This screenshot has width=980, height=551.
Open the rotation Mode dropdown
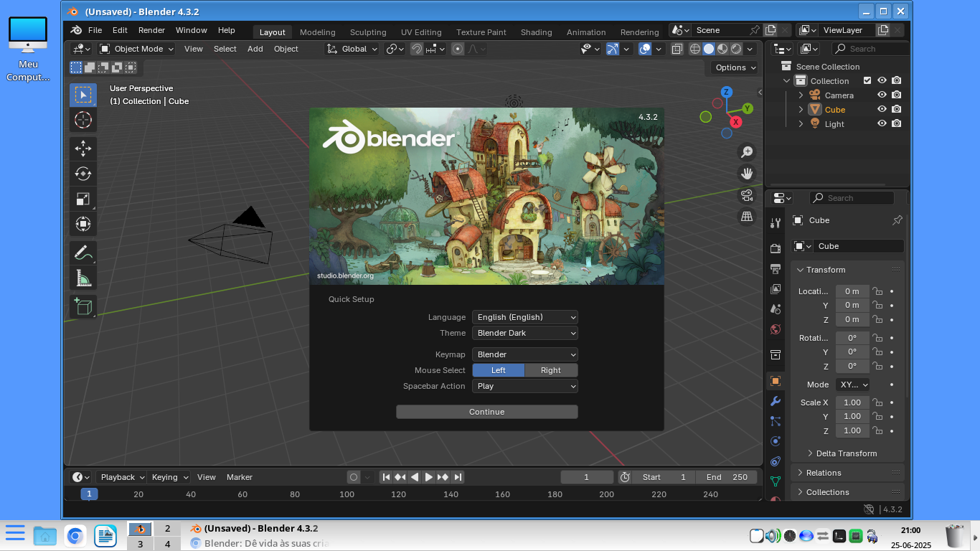(852, 385)
